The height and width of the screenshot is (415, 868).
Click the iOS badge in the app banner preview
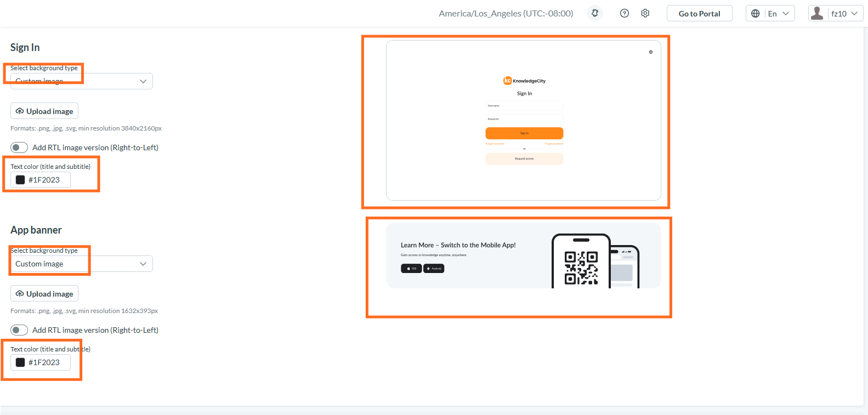click(x=411, y=269)
